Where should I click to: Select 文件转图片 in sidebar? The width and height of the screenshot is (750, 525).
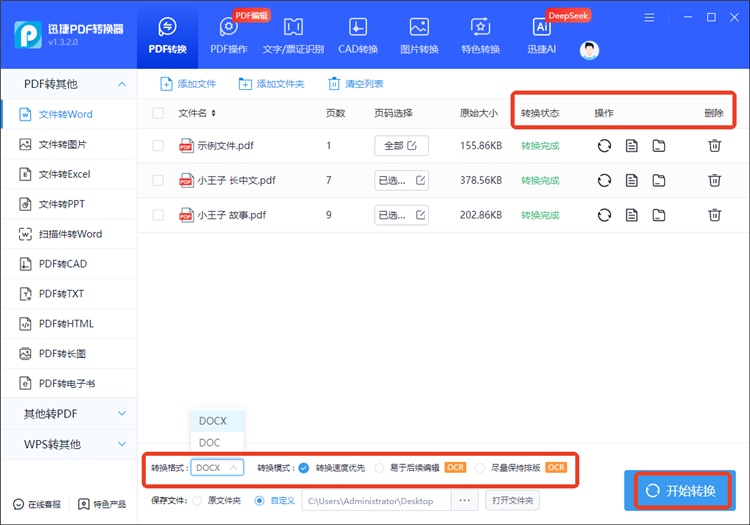tap(69, 144)
